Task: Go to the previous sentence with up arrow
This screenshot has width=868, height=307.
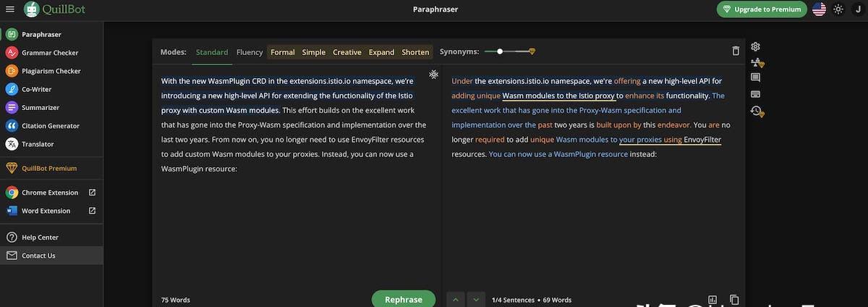Action: [x=456, y=299]
